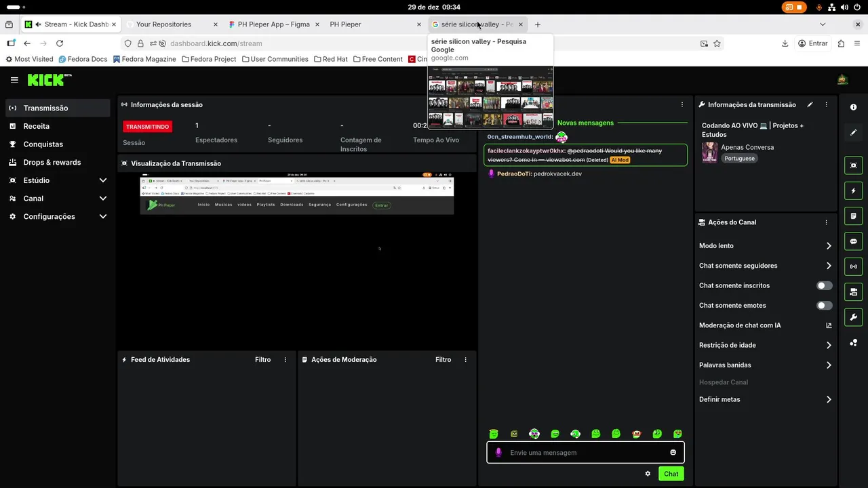Screen dimensions: 868x488
Task: Open Restrição de idade options chevron
Action: [x=829, y=346]
